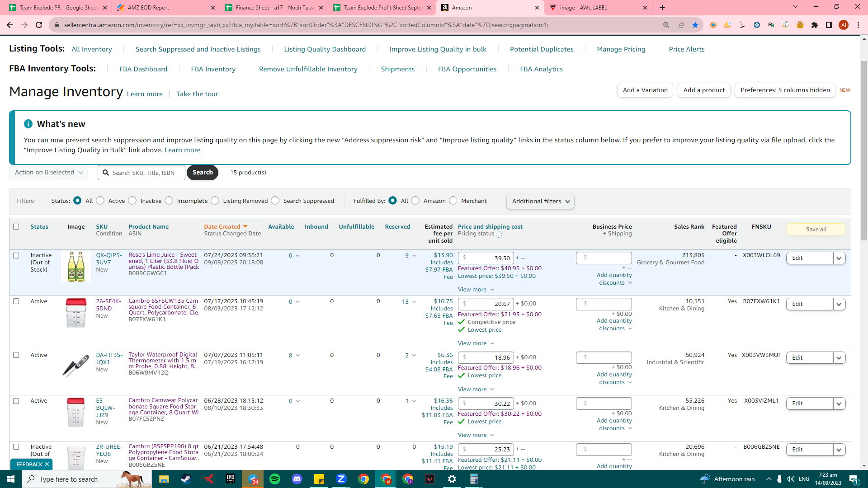
Task: Click the zoom magnifier icon in address bar
Action: 666,25
